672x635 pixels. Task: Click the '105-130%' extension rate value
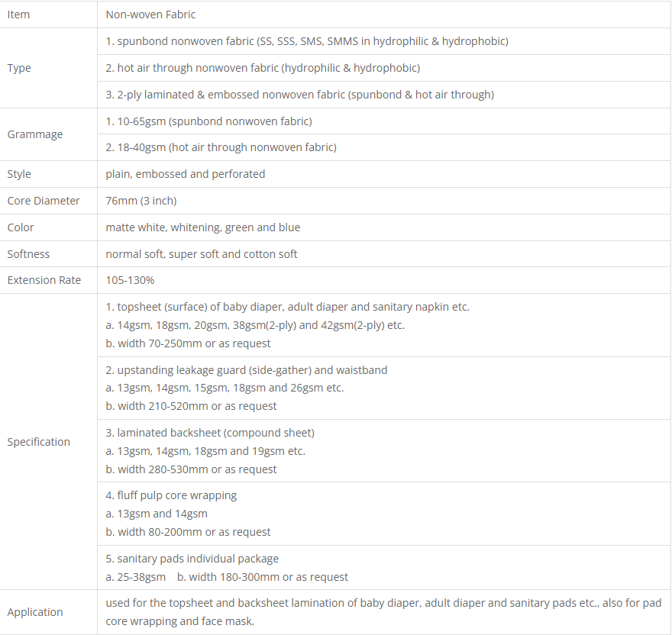click(x=131, y=280)
